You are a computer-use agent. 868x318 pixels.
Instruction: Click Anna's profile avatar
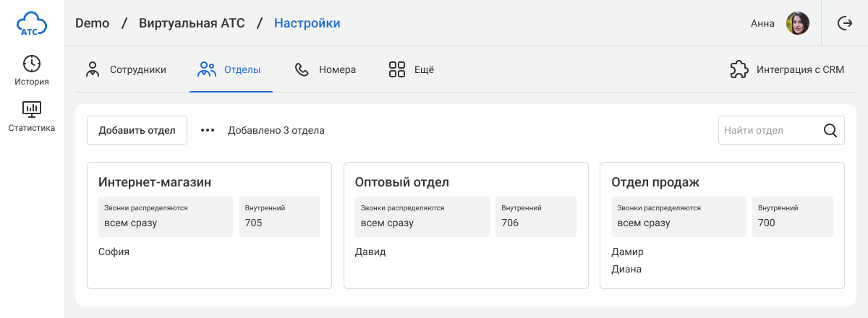pos(798,23)
